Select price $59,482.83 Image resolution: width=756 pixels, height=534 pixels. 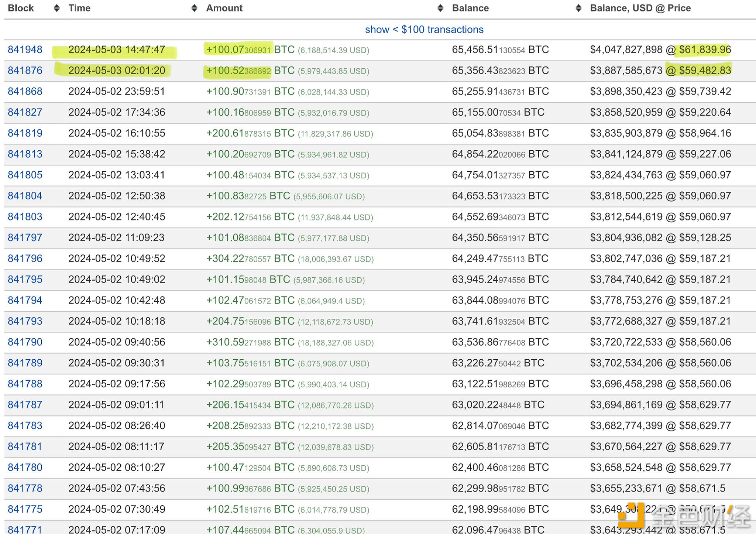(705, 71)
